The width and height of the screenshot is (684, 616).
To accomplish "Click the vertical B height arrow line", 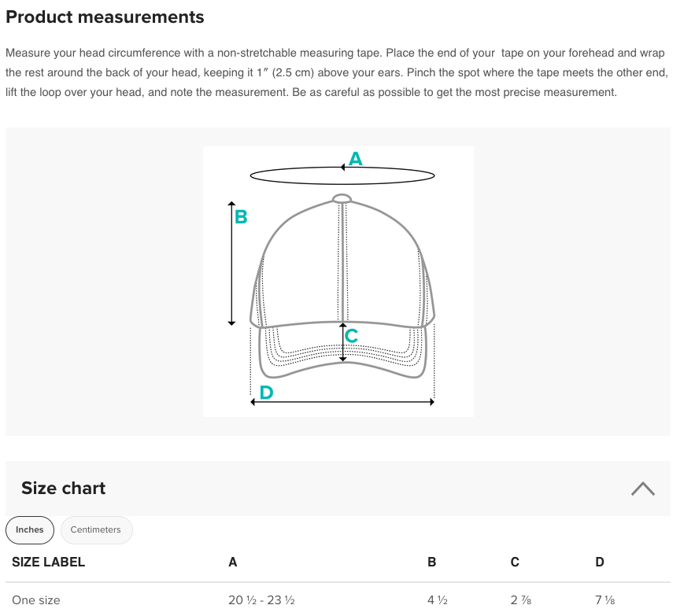I will (231, 264).
